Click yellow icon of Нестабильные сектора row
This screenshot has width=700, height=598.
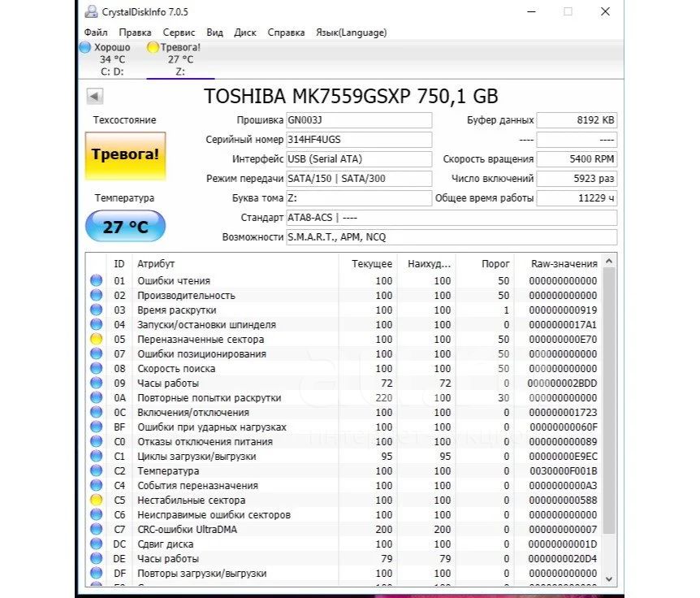[97, 500]
